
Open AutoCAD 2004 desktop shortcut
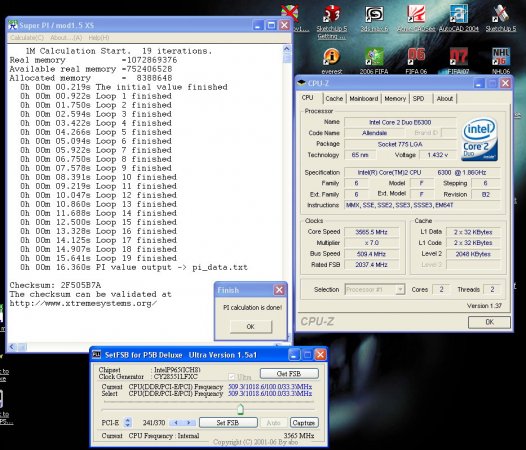(x=459, y=18)
